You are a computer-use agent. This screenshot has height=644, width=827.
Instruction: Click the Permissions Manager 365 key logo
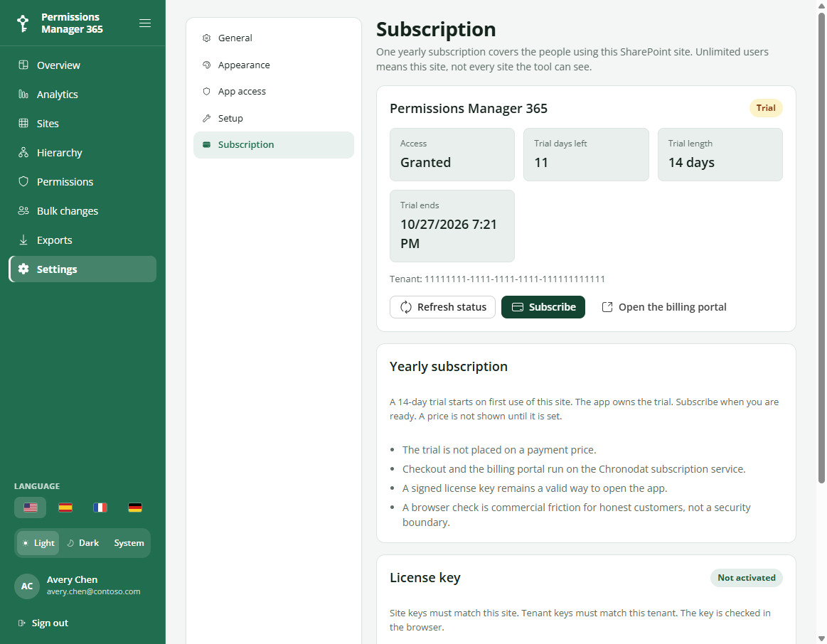tap(23, 23)
